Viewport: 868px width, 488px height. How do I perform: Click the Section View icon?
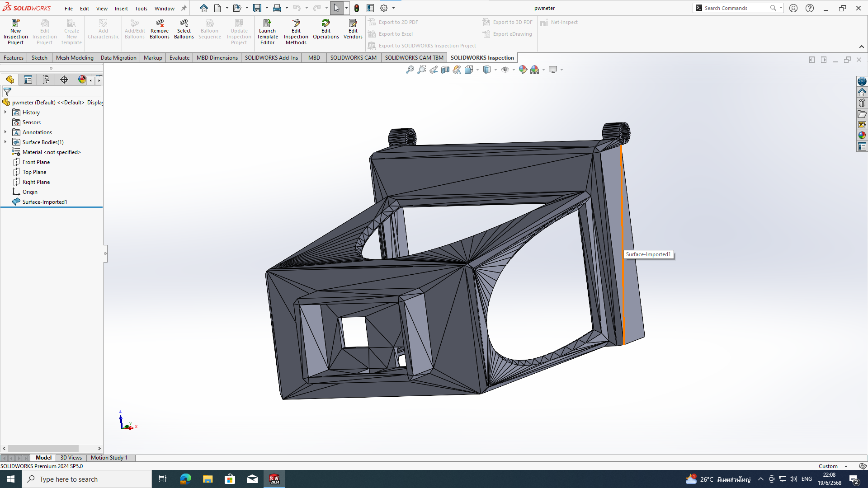445,70
